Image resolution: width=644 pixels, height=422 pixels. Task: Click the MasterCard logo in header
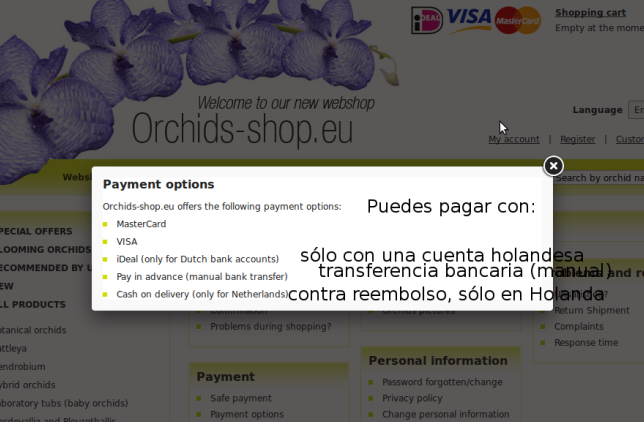point(518,20)
